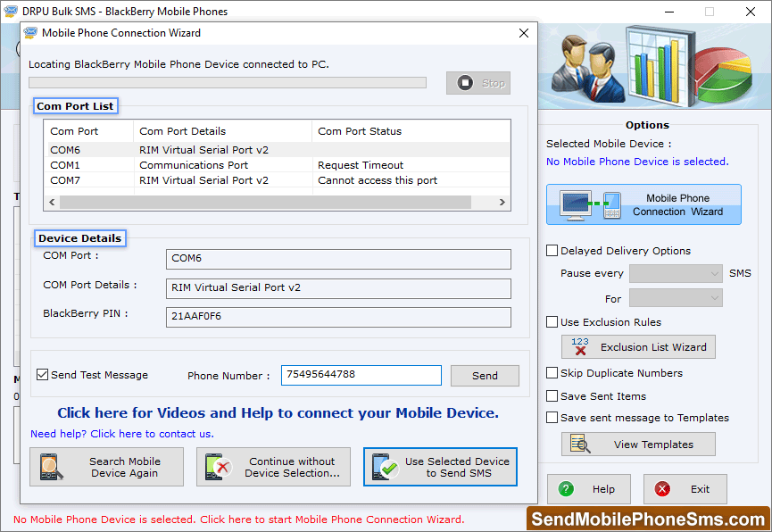This screenshot has height=532, width=772.
Task: Click Search Mobile Device Again button
Action: click(x=106, y=467)
